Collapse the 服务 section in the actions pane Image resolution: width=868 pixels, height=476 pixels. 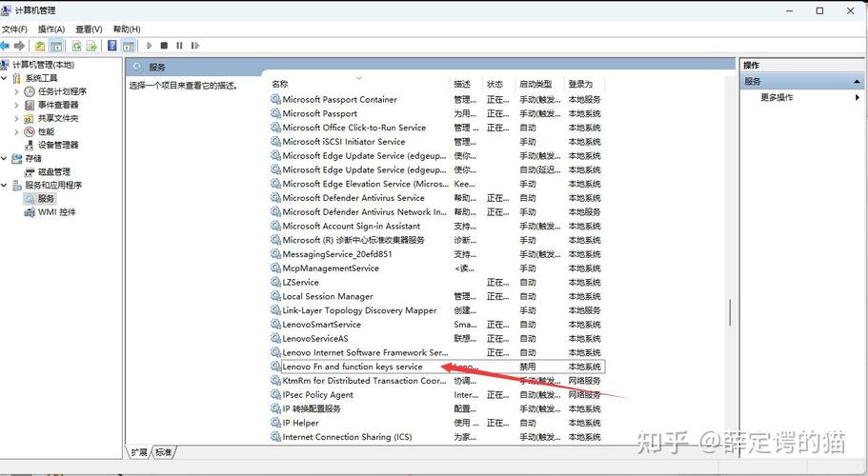858,82
